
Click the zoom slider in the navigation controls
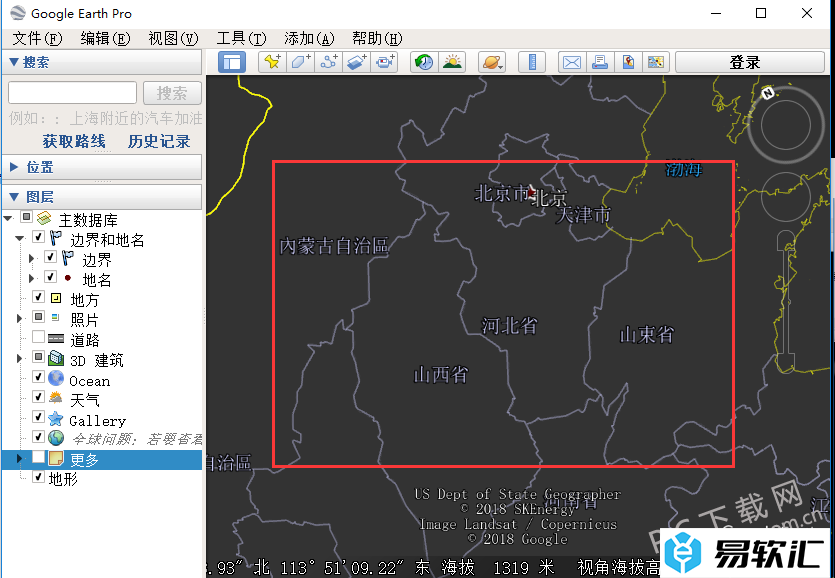coord(786,301)
